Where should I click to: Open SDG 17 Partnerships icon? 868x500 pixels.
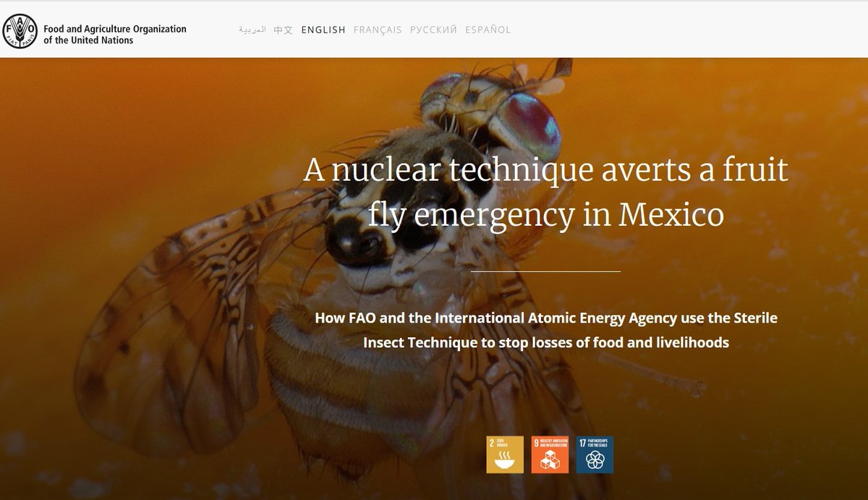tap(595, 454)
